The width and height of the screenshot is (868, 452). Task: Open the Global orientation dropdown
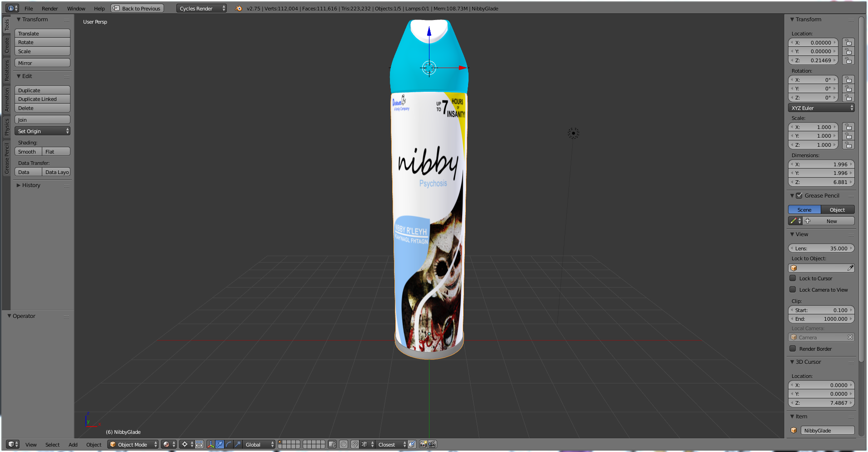(259, 444)
